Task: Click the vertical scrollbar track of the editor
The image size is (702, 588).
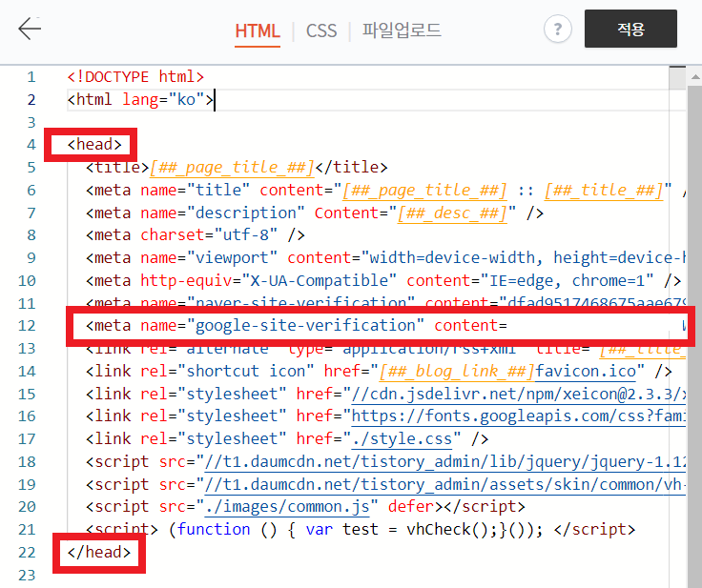Action: tap(694, 335)
